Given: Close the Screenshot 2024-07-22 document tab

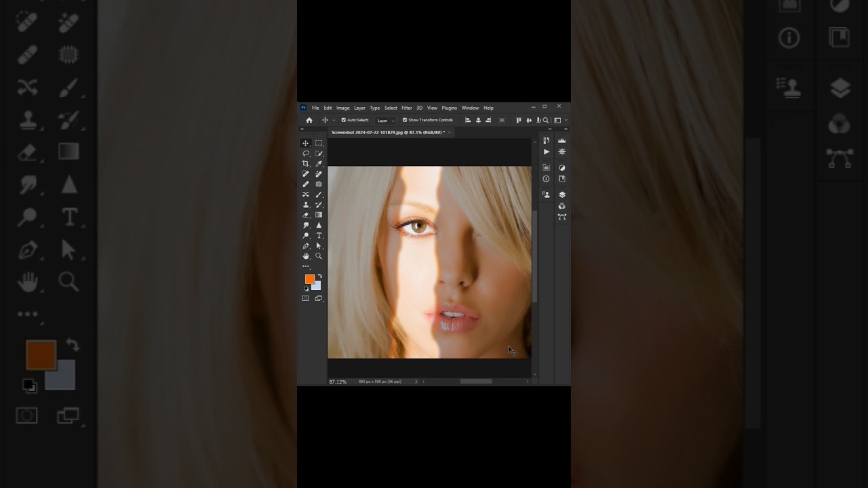Looking at the screenshot, I should pos(450,132).
